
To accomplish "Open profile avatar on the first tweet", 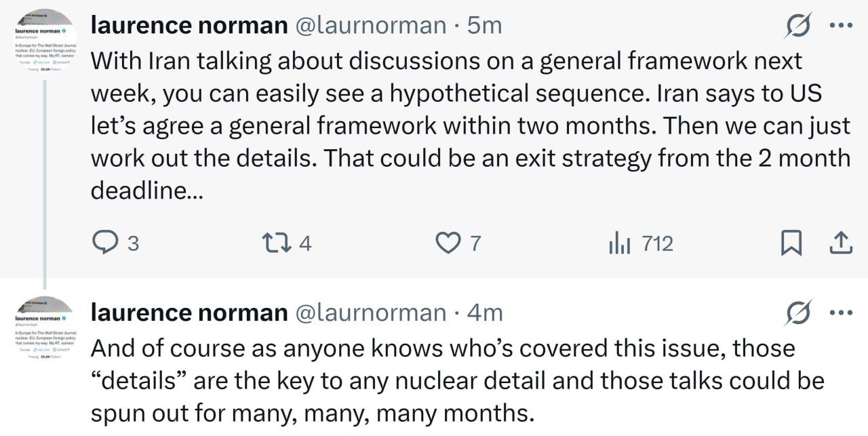I will [45, 44].
